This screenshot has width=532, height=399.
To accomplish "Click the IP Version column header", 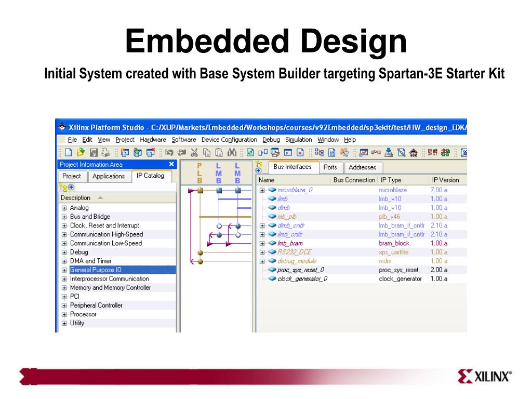I will pos(448,180).
